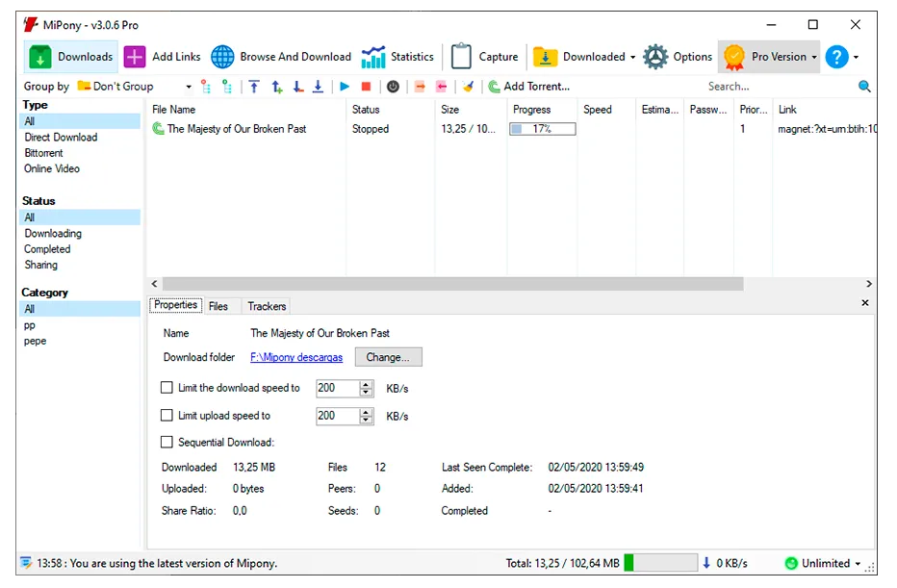The height and width of the screenshot is (588, 897).
Task: Open Browse And Download globe
Action: [222, 57]
